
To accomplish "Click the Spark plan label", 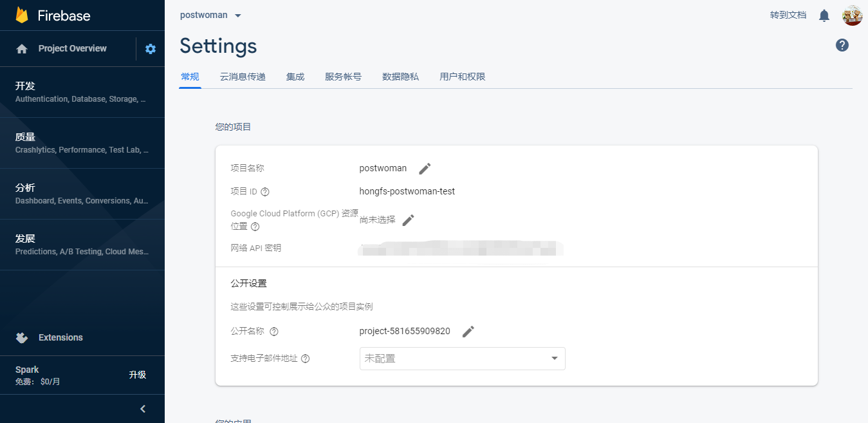I will click(x=27, y=370).
